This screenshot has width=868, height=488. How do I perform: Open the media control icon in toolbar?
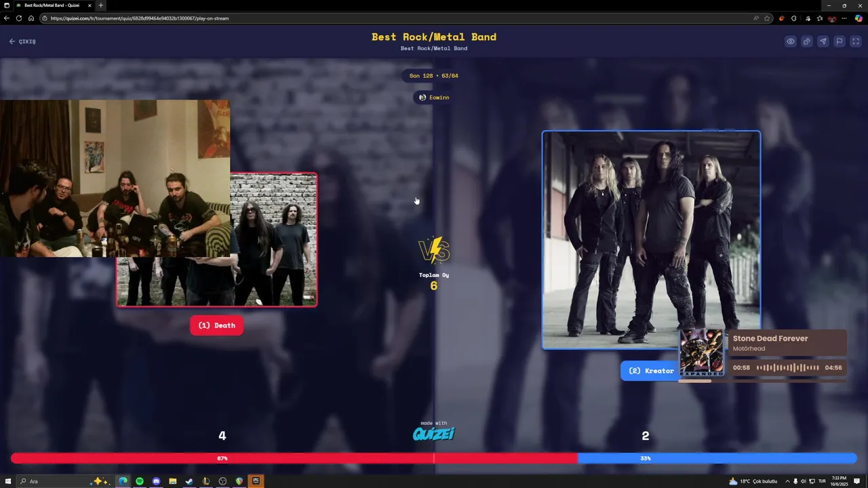coord(807,18)
